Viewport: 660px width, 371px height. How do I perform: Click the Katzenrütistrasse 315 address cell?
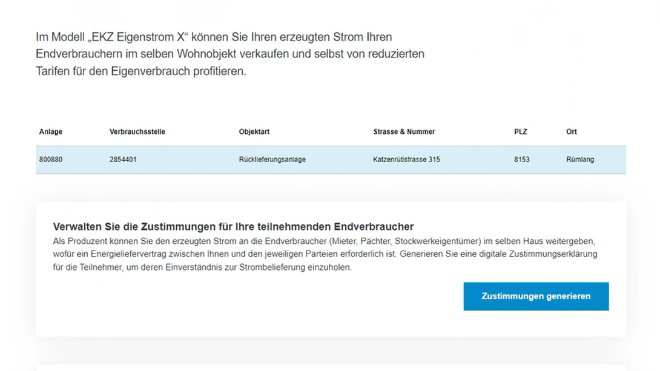(407, 159)
